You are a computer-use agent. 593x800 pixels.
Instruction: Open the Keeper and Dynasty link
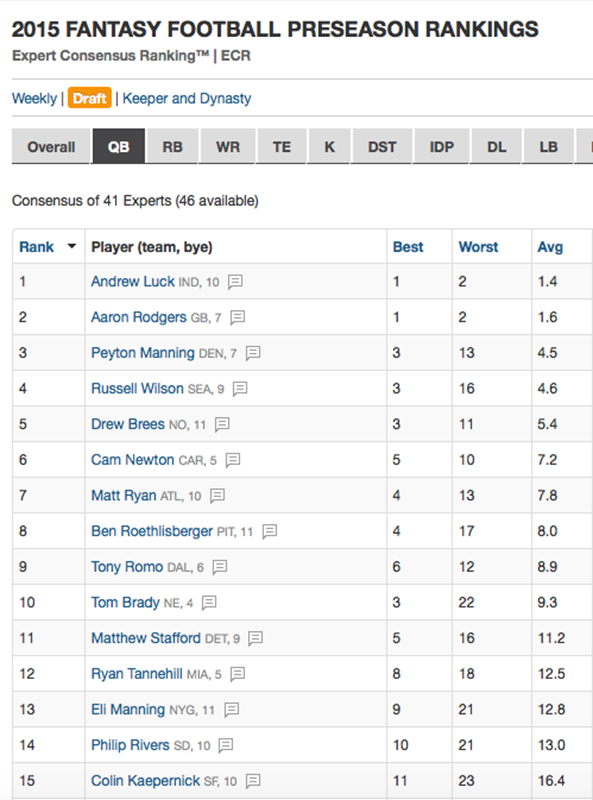(187, 98)
